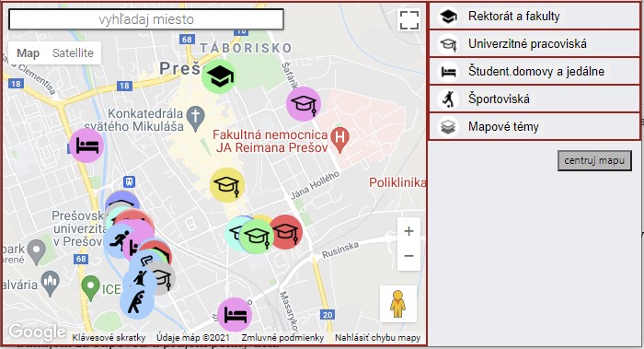The width and height of the screenshot is (644, 349).
Task: Expand the Športoviská category
Action: pyautogui.click(x=535, y=99)
